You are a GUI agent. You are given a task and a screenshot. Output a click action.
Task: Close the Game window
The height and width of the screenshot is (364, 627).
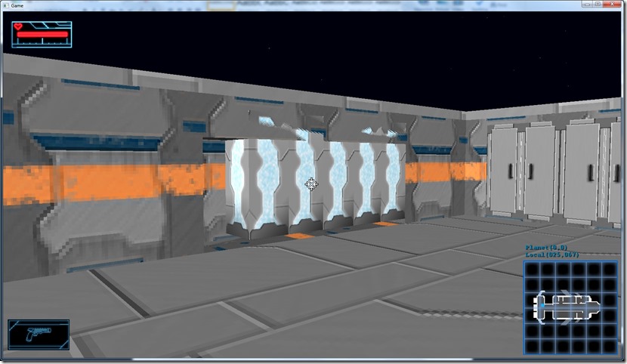(x=612, y=4)
